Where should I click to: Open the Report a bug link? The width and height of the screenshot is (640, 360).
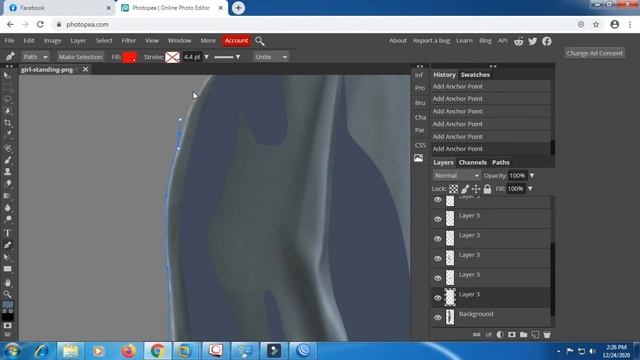[431, 41]
